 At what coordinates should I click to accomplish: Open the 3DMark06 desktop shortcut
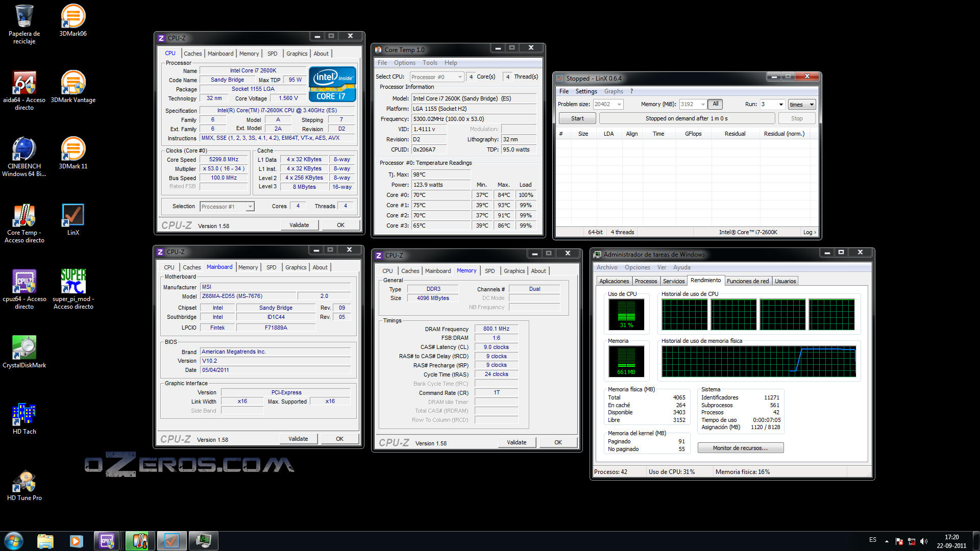click(x=73, y=20)
